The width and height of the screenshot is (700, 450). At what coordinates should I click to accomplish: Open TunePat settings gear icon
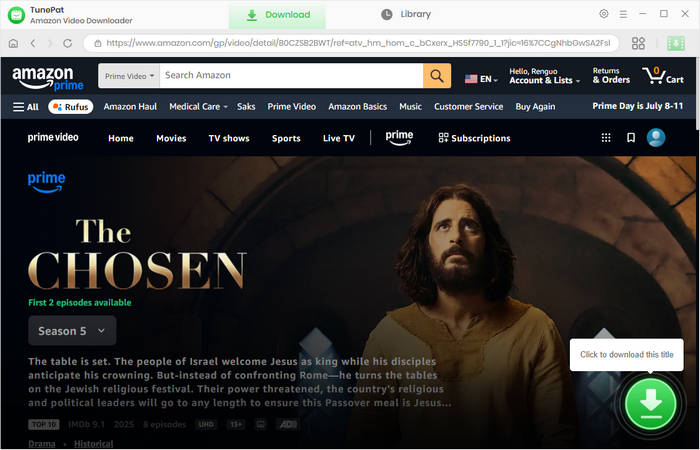[604, 14]
